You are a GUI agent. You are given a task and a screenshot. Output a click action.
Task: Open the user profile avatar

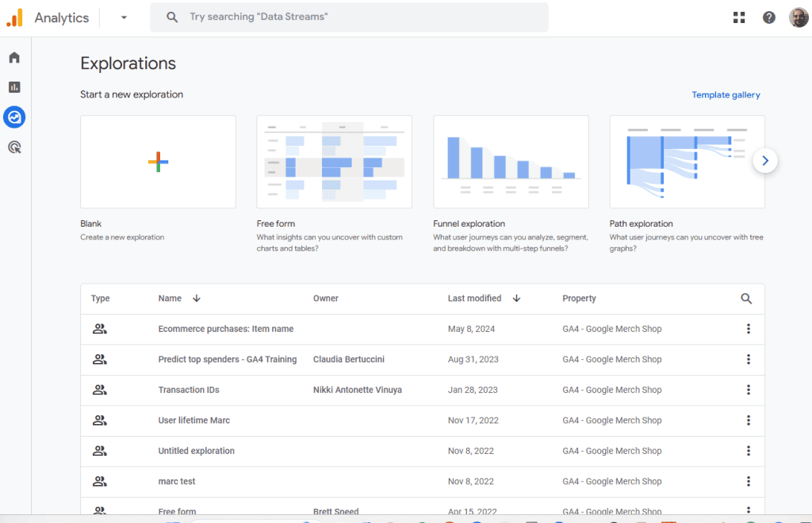click(799, 17)
